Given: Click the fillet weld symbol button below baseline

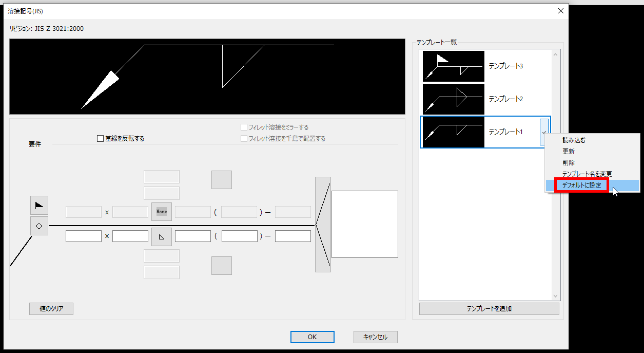Looking at the screenshot, I should tap(162, 237).
